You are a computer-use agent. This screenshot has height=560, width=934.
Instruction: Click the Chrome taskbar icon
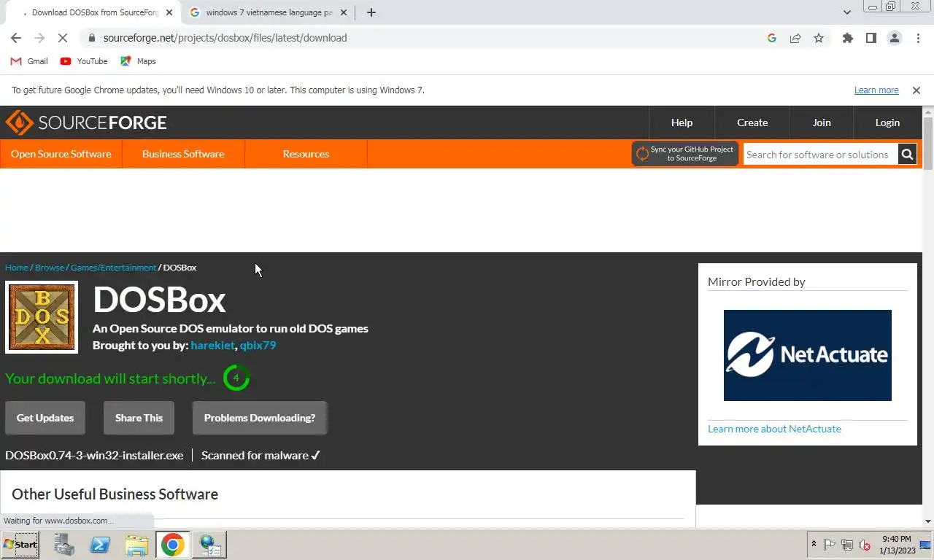coord(173,545)
